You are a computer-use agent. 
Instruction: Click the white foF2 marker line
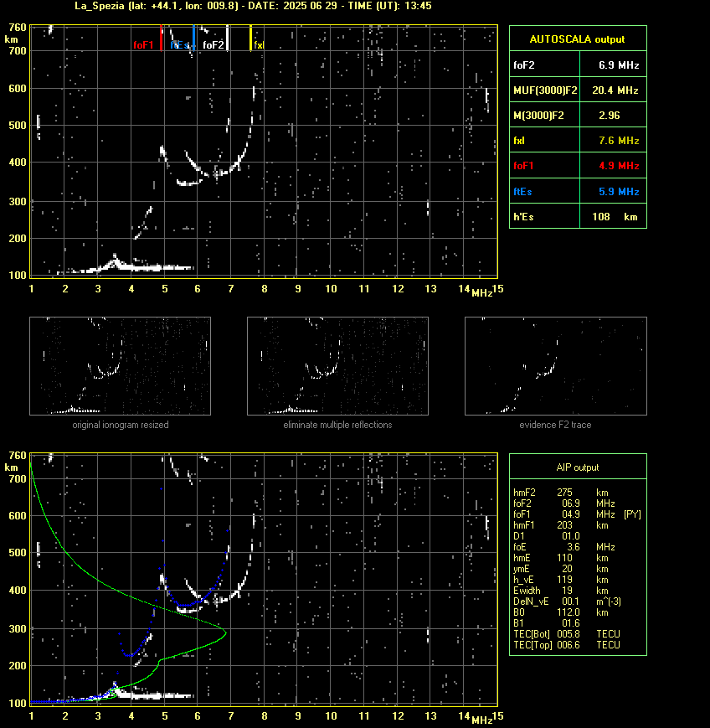pos(227,38)
